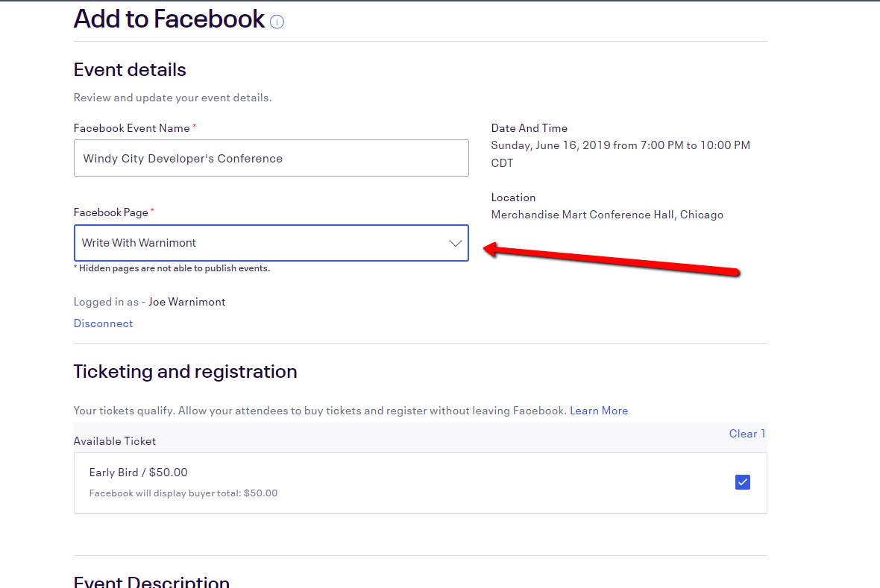
Task: Click the Location label
Action: 514,197
